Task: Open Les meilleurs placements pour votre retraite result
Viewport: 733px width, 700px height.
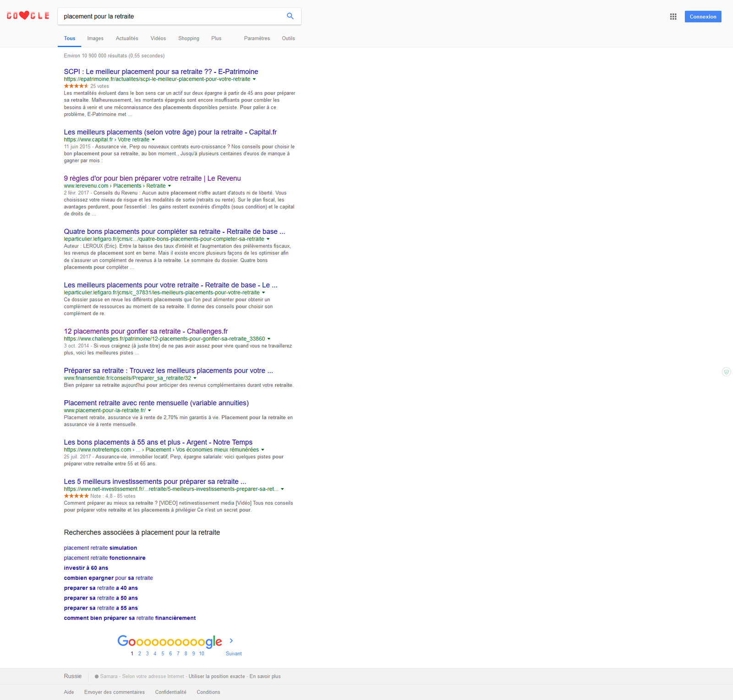Action: tap(170, 285)
